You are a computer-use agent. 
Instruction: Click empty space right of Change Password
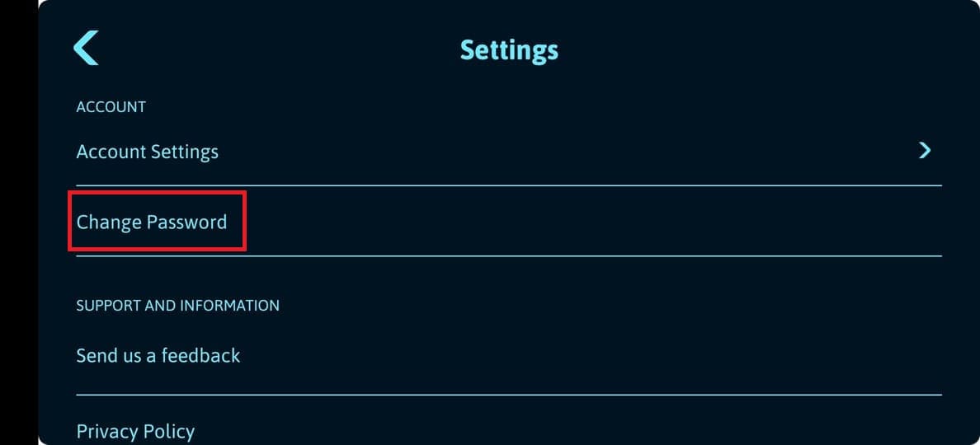(x=577, y=222)
